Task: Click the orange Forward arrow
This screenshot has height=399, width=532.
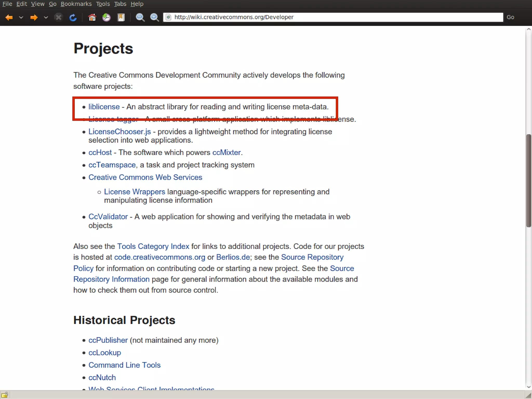Action: tap(34, 17)
